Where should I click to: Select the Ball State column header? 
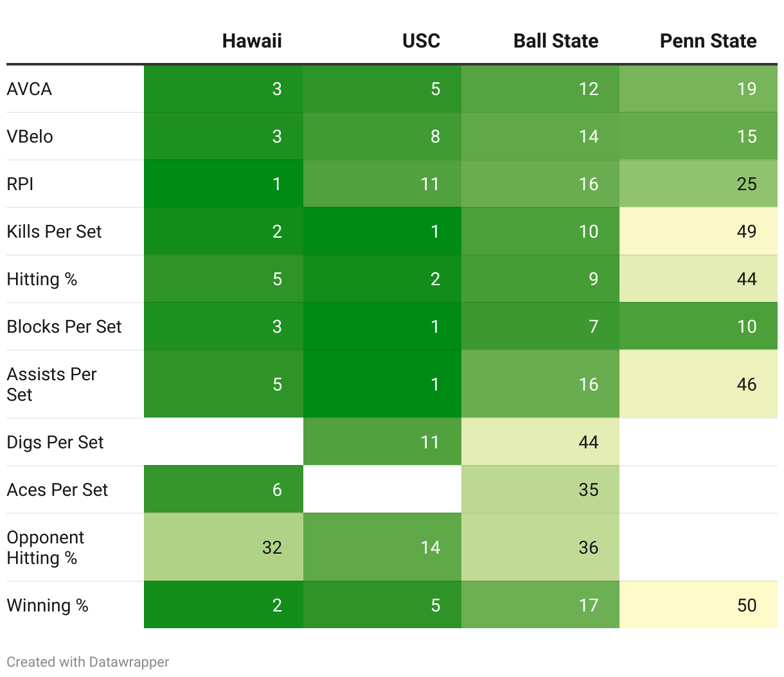coord(555,41)
